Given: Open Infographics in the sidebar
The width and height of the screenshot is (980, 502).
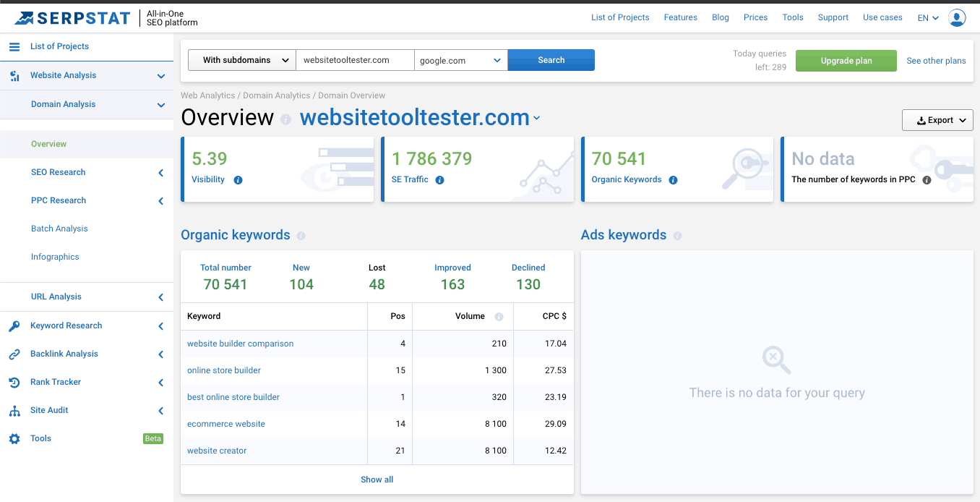Looking at the screenshot, I should [x=55, y=257].
